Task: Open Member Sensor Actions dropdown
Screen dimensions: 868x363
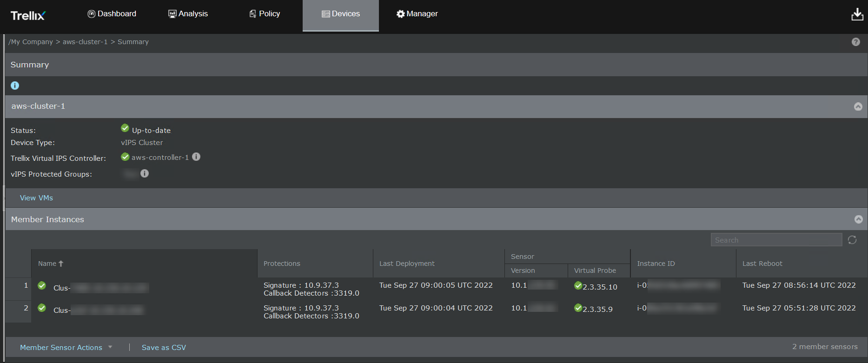Action: pos(66,347)
